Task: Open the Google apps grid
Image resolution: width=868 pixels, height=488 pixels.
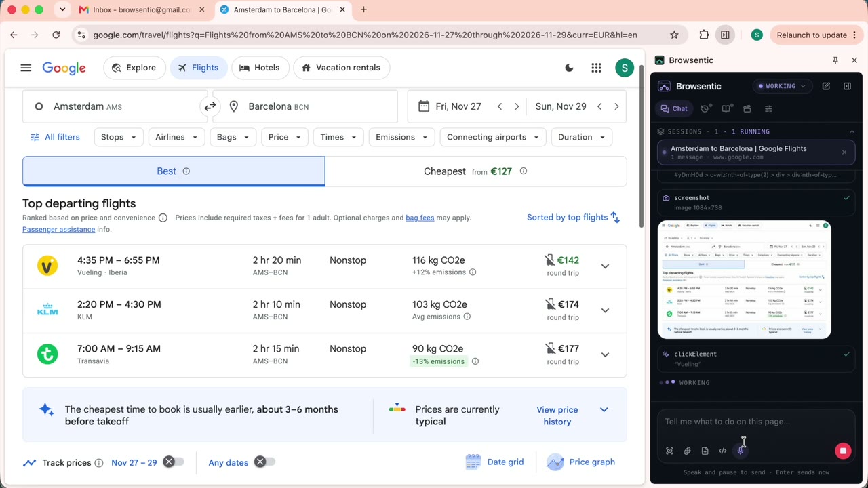Action: pos(596,68)
